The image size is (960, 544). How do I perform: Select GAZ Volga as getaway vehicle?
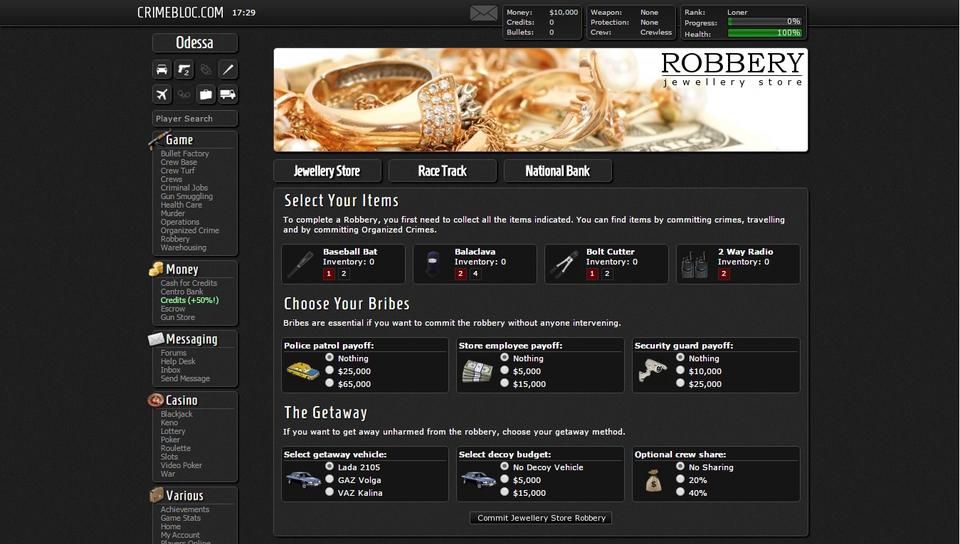[330, 480]
